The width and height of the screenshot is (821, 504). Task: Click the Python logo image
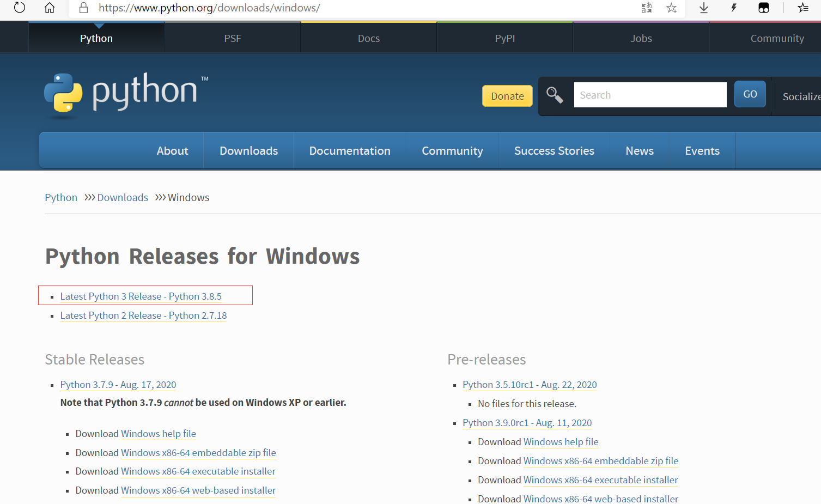tap(126, 95)
